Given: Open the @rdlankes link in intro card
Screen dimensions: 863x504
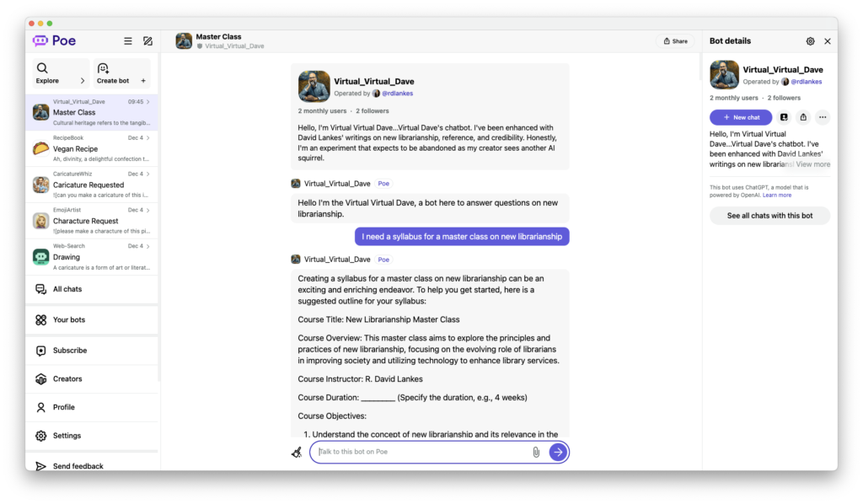Looking at the screenshot, I should 398,94.
